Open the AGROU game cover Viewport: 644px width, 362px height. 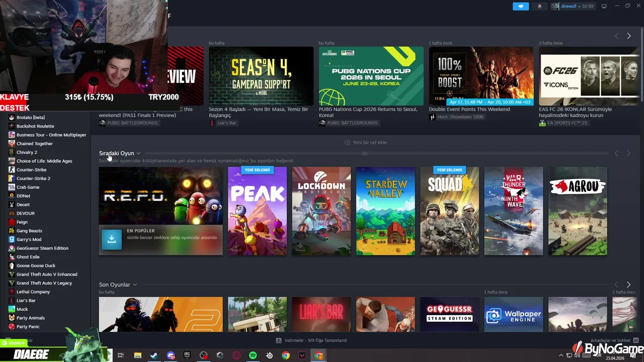pos(578,211)
